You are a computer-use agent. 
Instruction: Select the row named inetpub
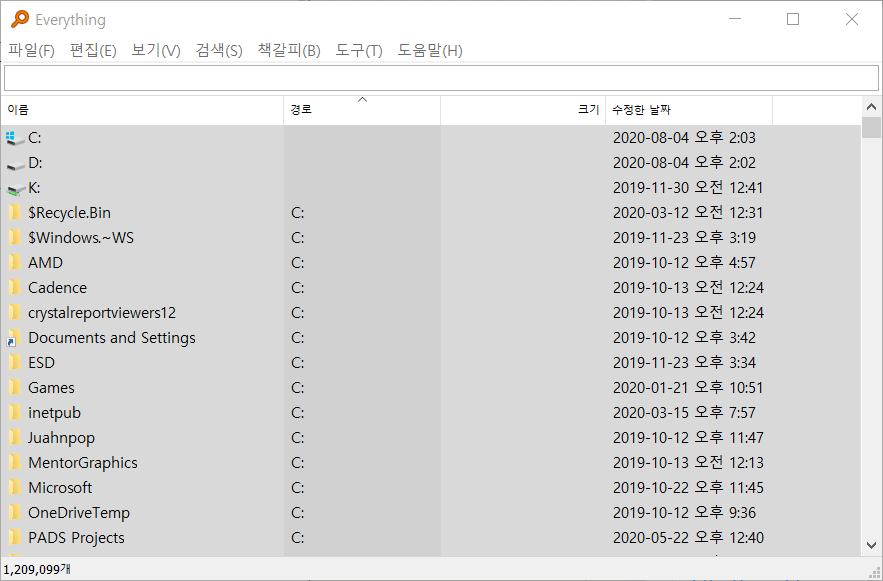point(431,413)
